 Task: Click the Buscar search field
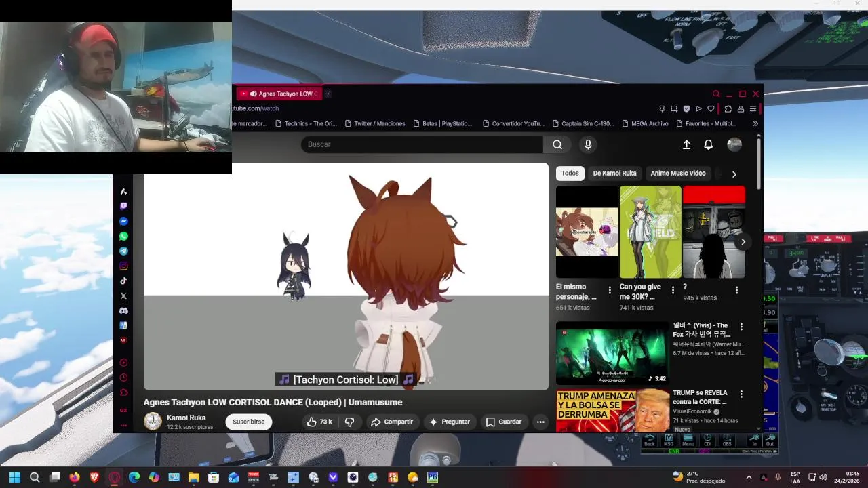(x=422, y=144)
